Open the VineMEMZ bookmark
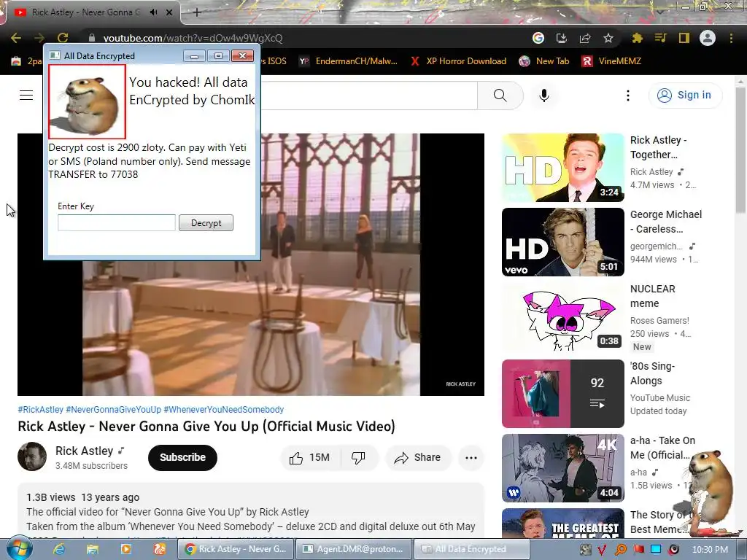 612,61
